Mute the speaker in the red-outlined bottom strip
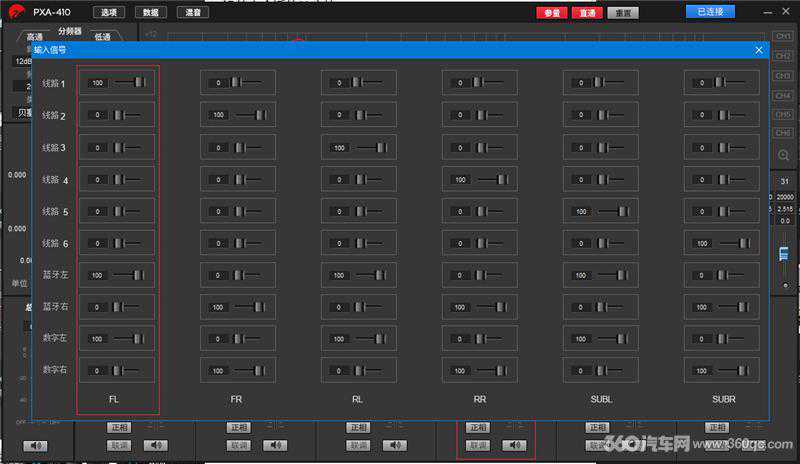The width and height of the screenshot is (800, 464). (x=514, y=445)
